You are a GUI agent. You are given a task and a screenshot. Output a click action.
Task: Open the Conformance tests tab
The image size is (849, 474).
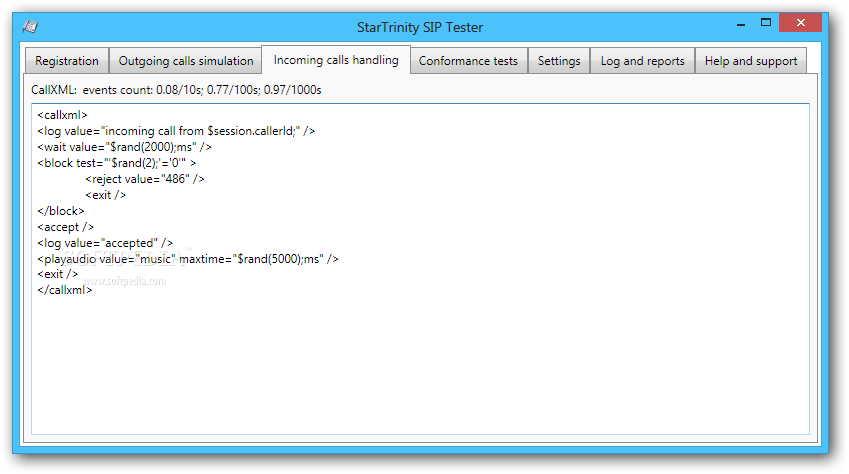tap(468, 61)
